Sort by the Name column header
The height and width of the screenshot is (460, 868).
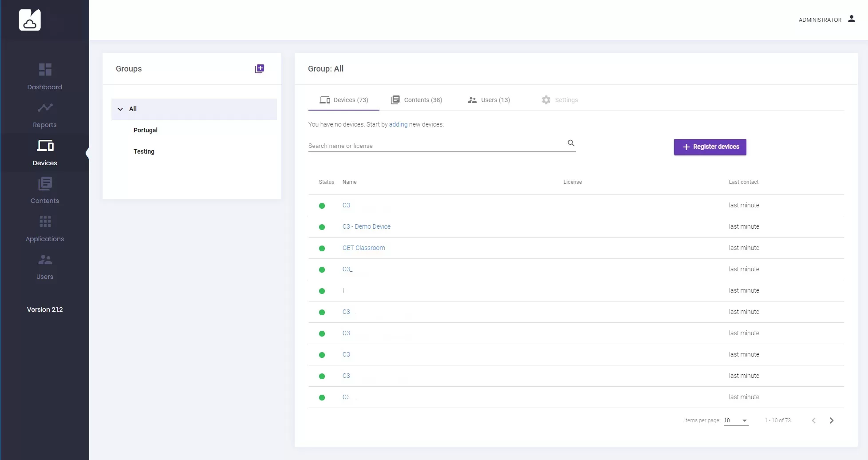[x=350, y=182]
